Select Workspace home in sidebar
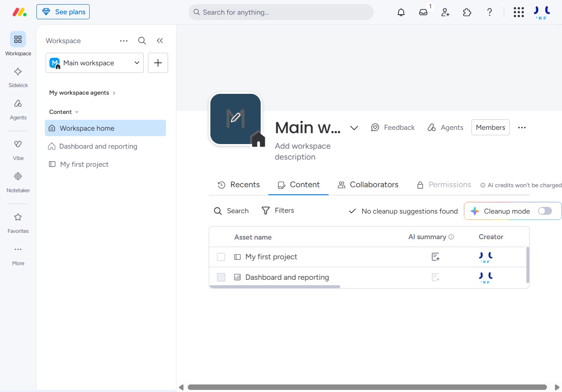This screenshot has height=392, width=562. coord(105,128)
